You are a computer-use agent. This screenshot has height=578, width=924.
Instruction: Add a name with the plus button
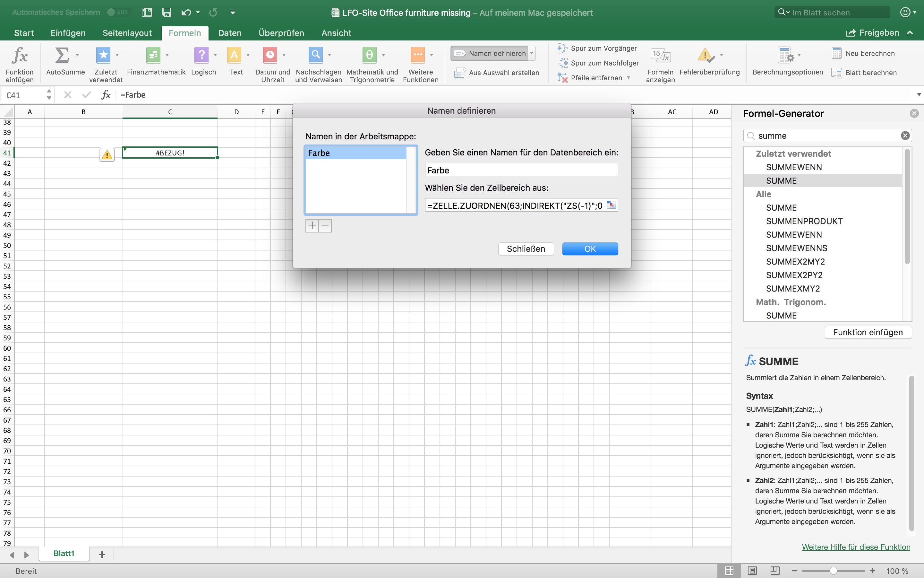pos(312,225)
